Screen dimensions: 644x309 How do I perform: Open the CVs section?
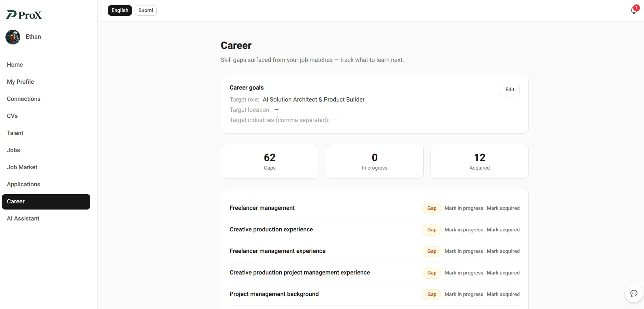46,116
